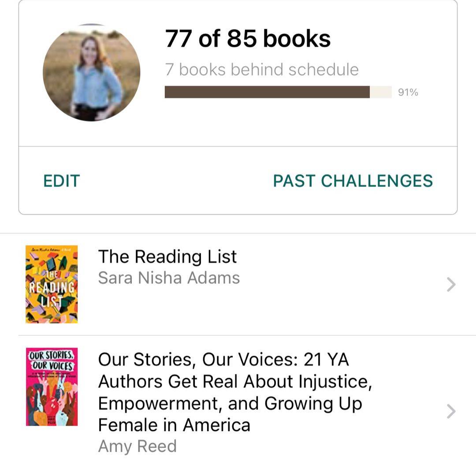Open The Reading List row chevron

pyautogui.click(x=450, y=285)
